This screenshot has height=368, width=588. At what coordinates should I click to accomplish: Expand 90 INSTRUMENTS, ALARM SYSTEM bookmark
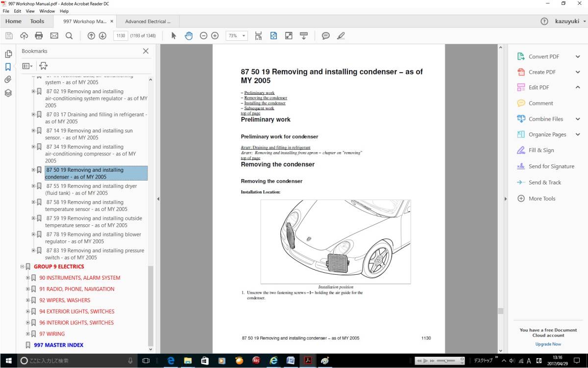pos(28,278)
